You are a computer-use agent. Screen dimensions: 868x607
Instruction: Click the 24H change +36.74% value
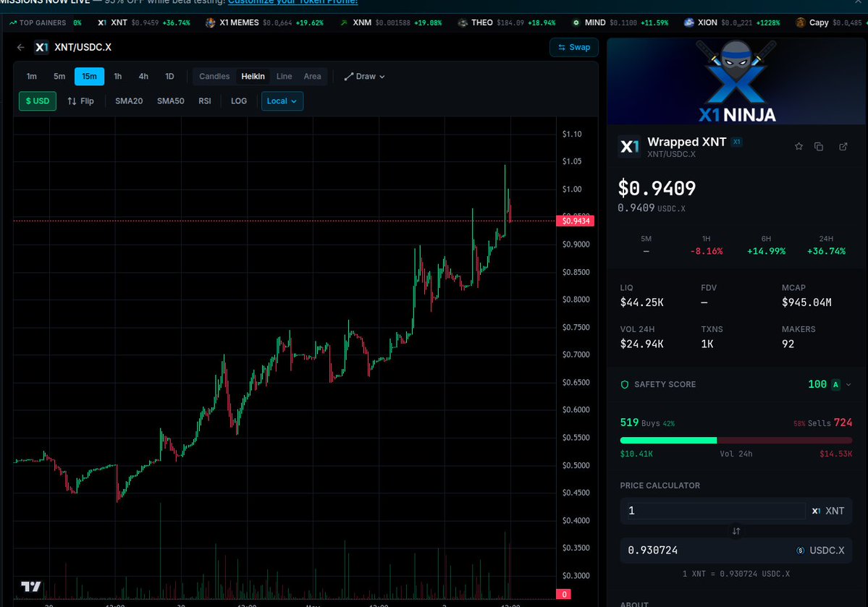826,251
